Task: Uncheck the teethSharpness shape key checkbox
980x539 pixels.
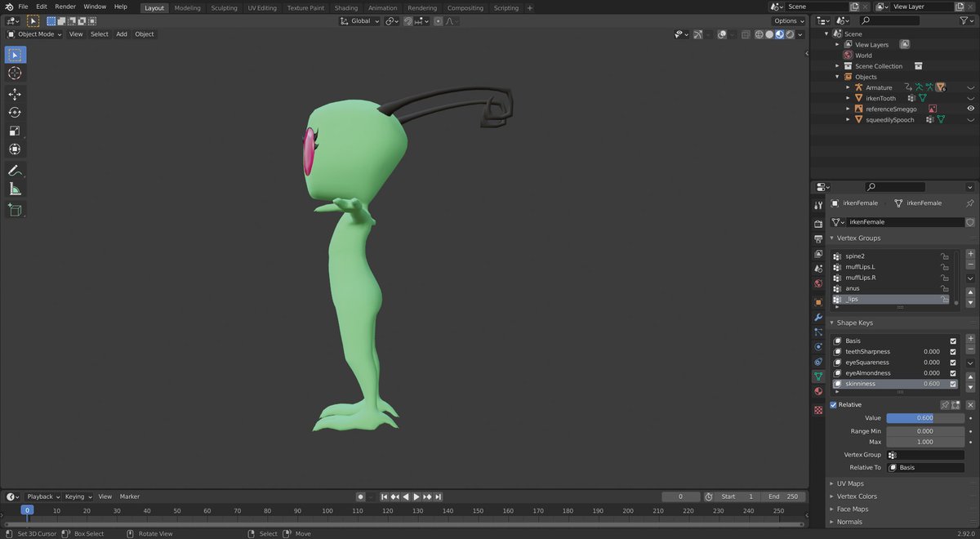Action: pos(953,352)
